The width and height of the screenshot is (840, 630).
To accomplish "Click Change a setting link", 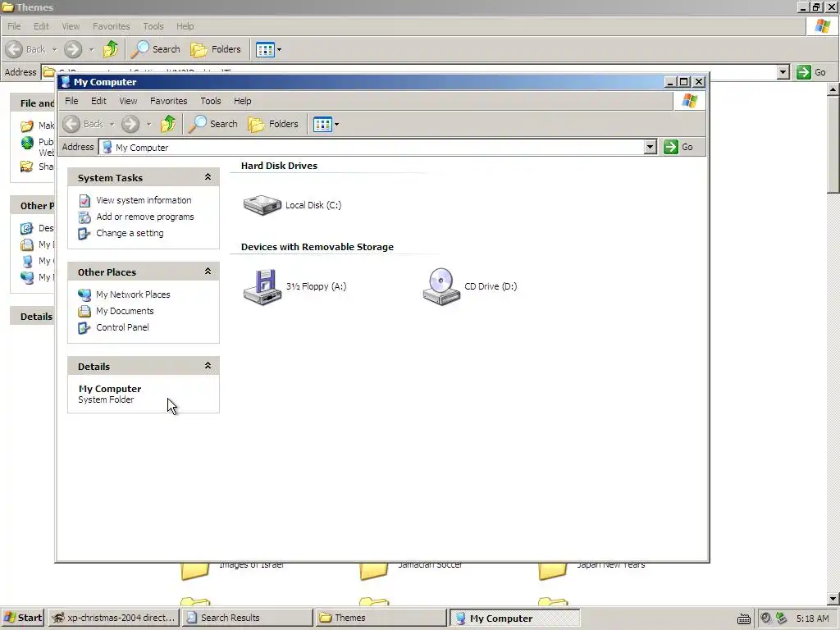I will click(130, 233).
